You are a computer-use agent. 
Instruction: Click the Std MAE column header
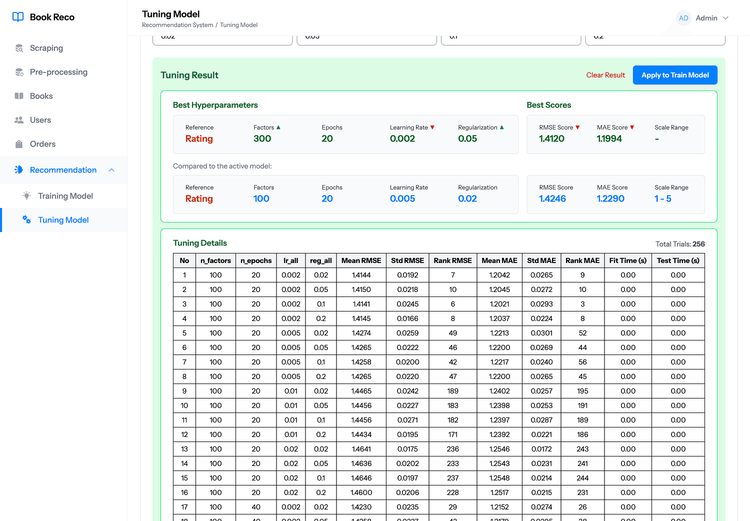pyautogui.click(x=541, y=261)
